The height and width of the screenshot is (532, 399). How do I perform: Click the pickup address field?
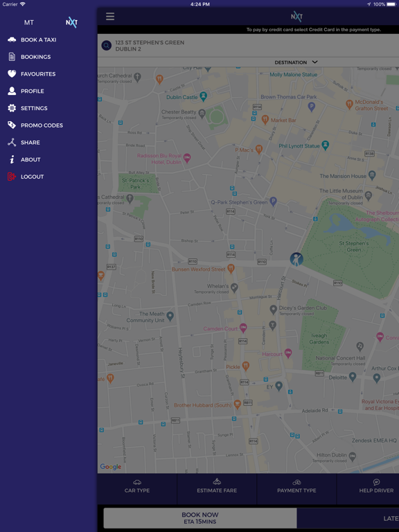(249, 46)
